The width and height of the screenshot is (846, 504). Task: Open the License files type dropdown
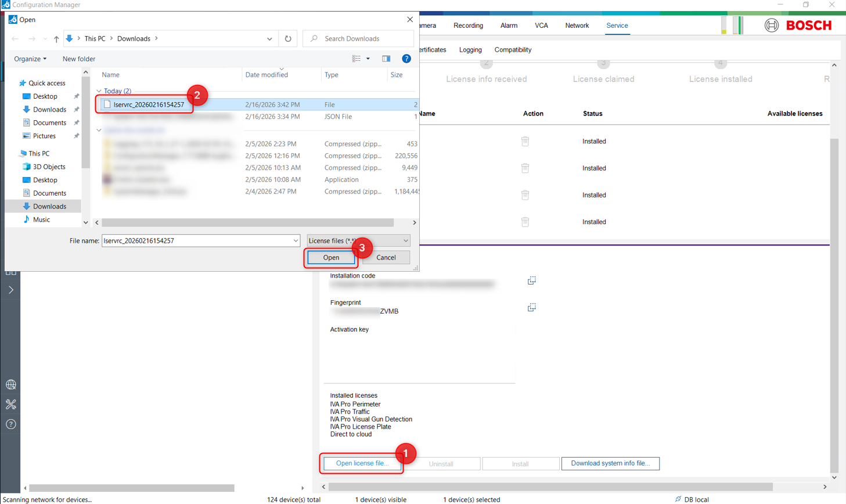(358, 240)
